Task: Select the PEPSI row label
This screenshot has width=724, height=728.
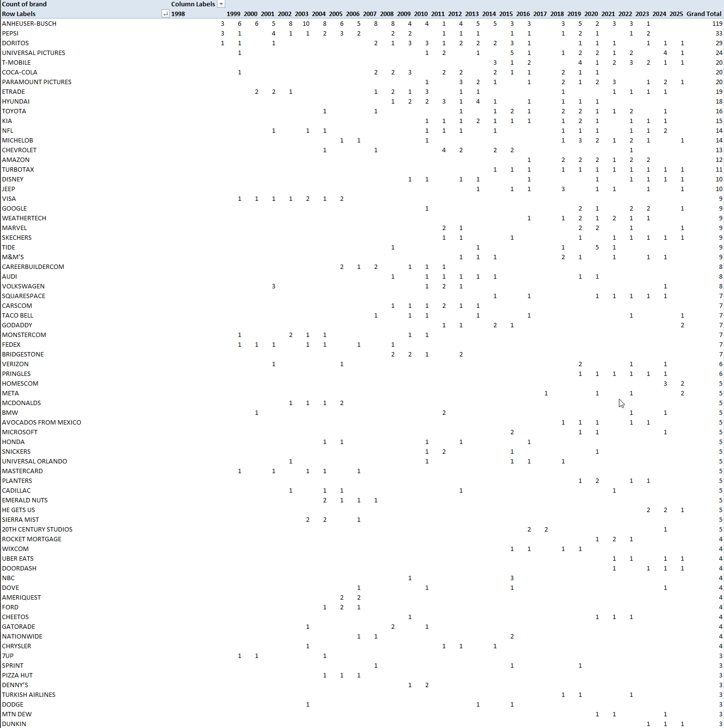Action: 10,33
